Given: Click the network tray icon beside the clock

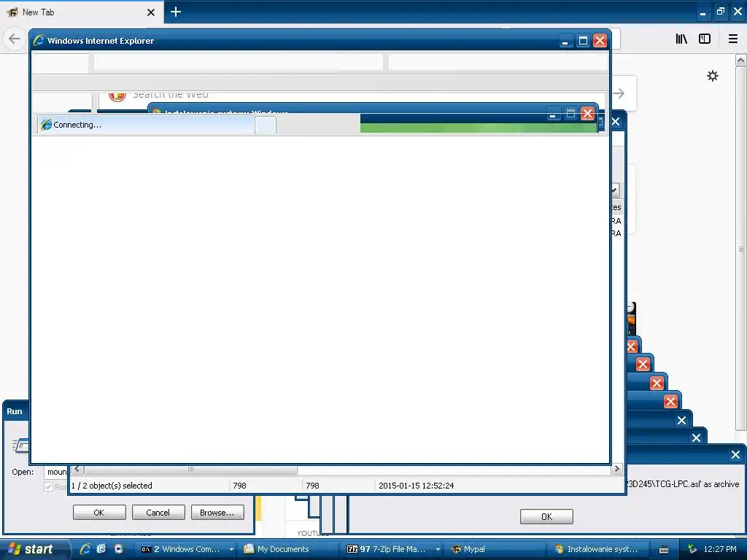Looking at the screenshot, I should 692,549.
